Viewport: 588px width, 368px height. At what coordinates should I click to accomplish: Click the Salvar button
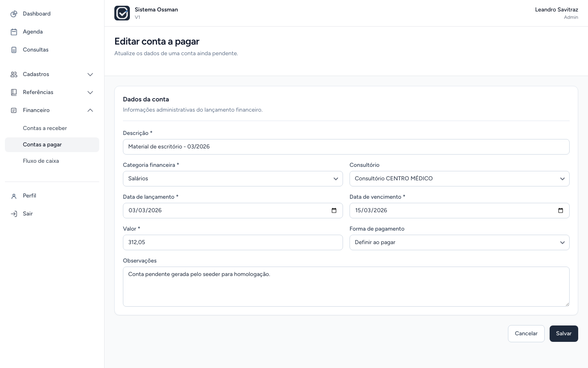coord(564,334)
